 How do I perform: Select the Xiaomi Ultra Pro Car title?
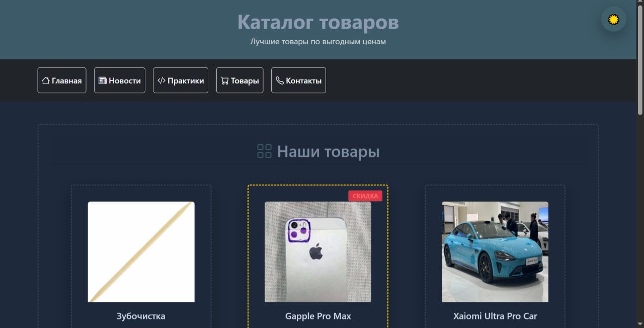click(495, 316)
